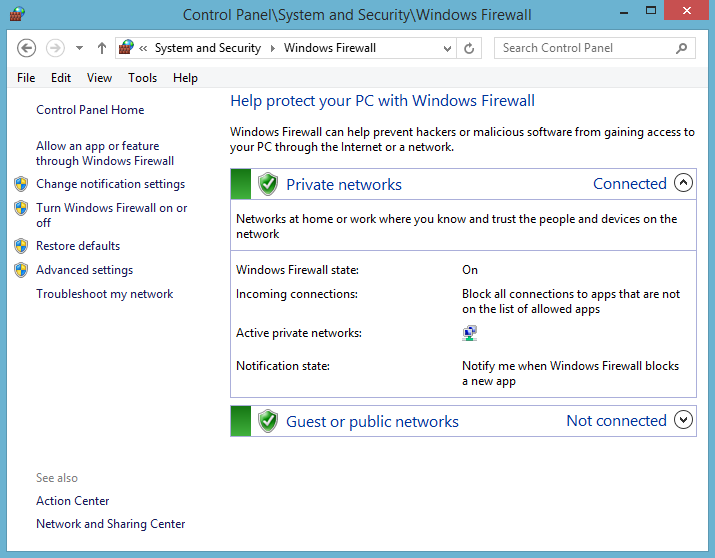Click the Up one level arrow
This screenshot has height=558, width=715.
(x=102, y=48)
